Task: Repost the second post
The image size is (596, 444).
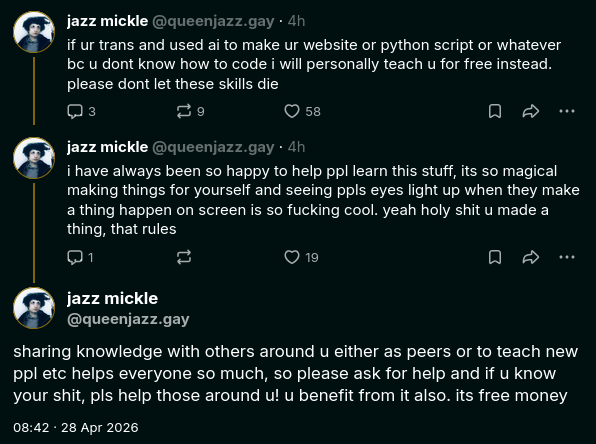Action: (x=184, y=257)
